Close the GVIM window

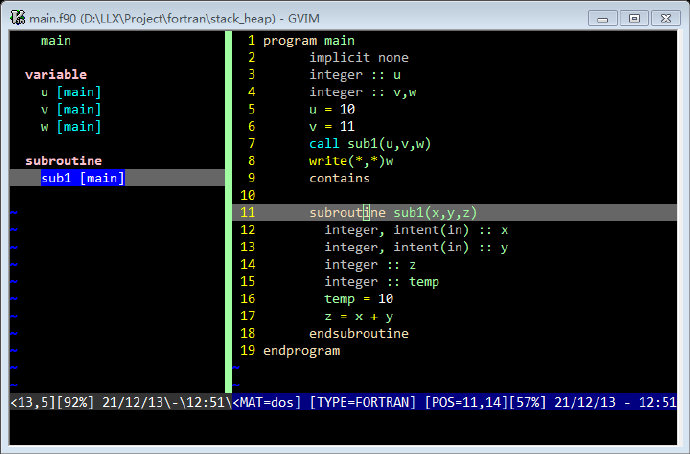[666, 18]
